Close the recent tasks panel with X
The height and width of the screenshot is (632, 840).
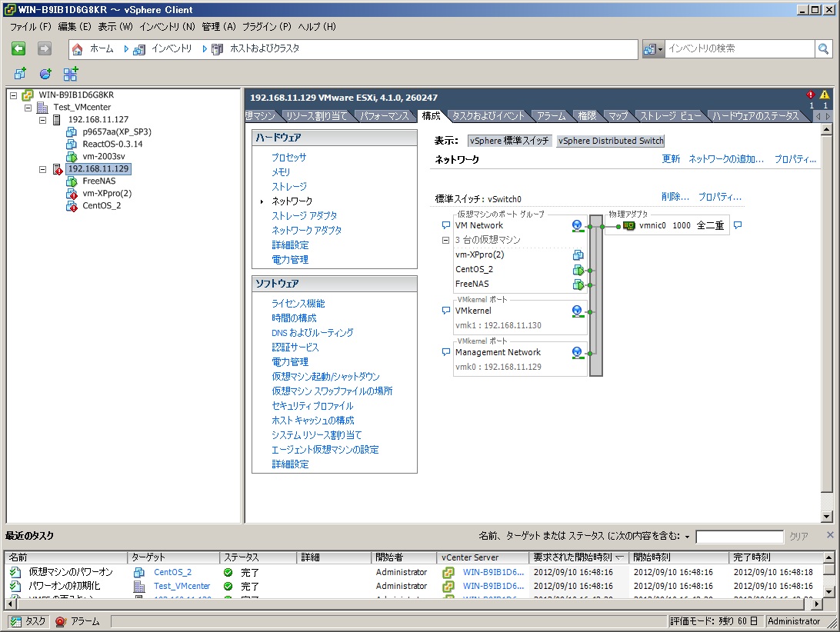point(830,535)
